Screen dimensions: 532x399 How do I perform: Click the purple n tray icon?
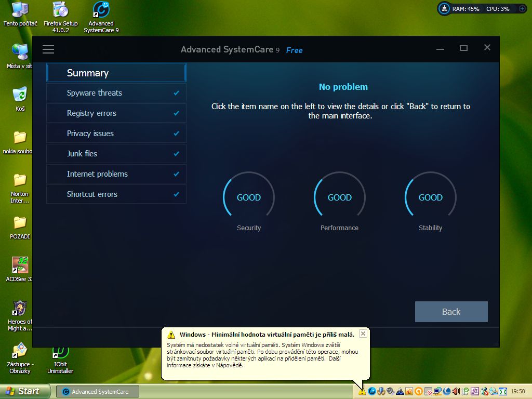(x=475, y=392)
